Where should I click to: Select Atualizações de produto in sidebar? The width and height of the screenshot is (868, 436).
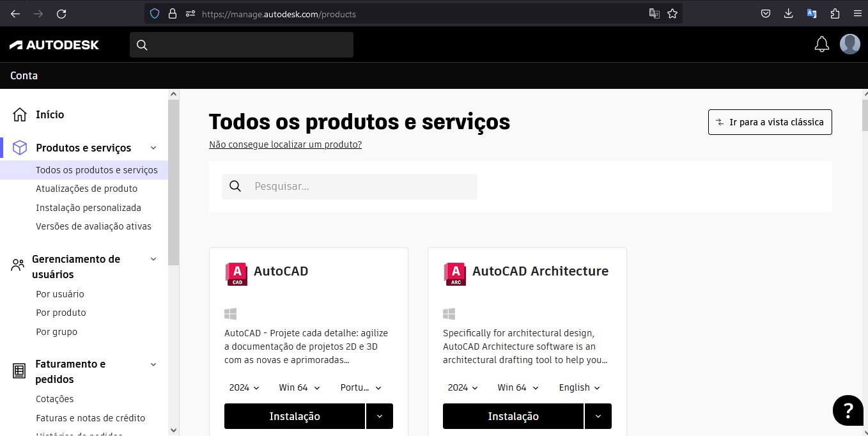86,189
